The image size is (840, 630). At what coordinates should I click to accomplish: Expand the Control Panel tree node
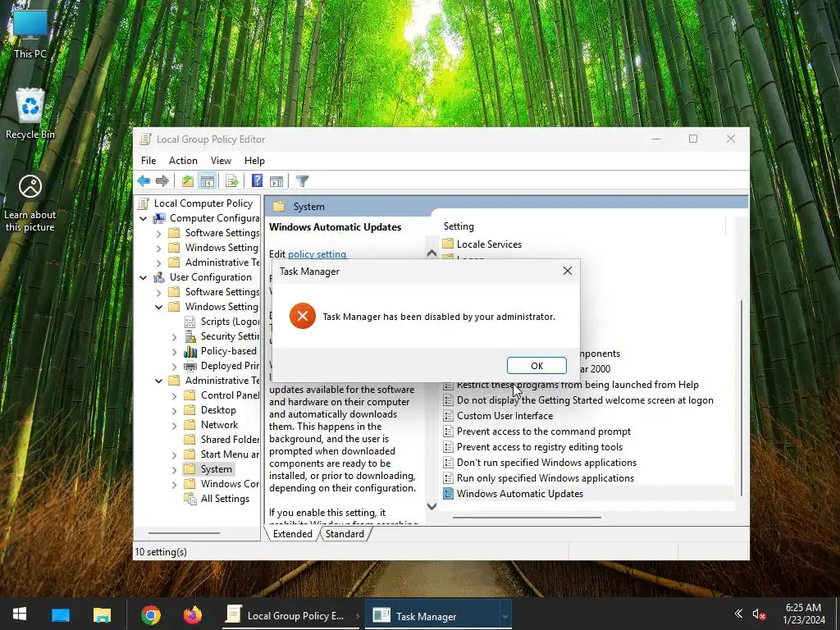[174, 396]
